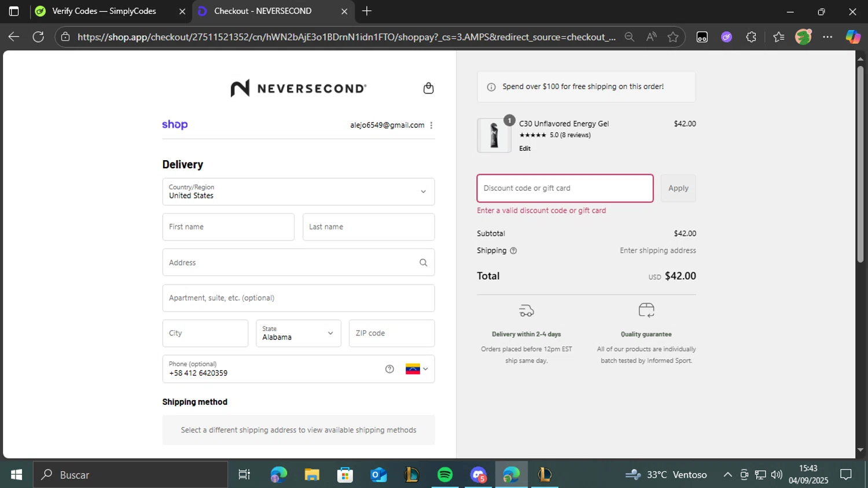Open Spotify from the taskbar
Screen dimensions: 868x488
pos(445,475)
